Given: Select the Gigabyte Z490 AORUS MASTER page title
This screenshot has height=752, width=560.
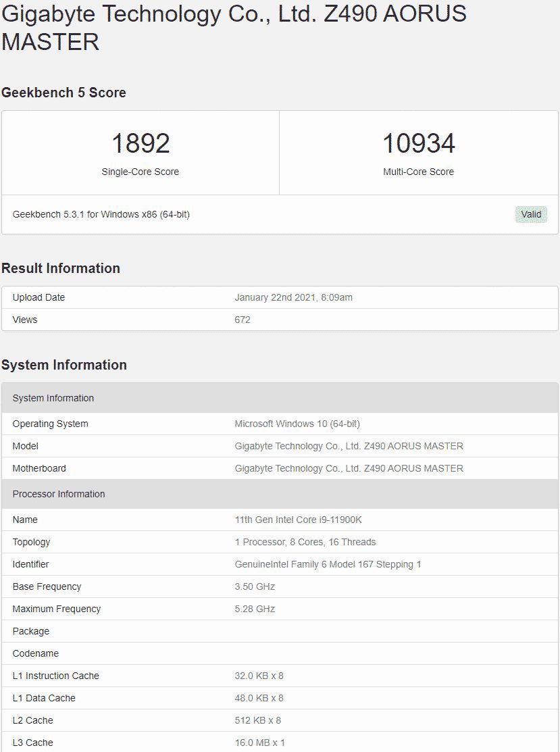Looking at the screenshot, I should pyautogui.click(x=234, y=28).
